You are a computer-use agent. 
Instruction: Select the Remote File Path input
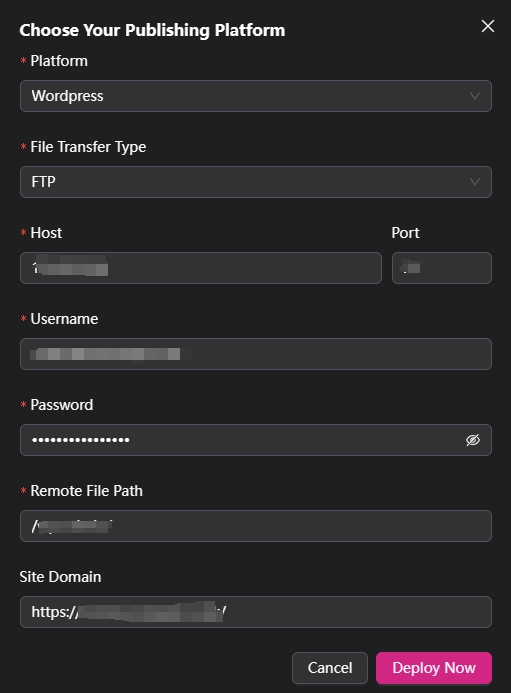(x=256, y=526)
